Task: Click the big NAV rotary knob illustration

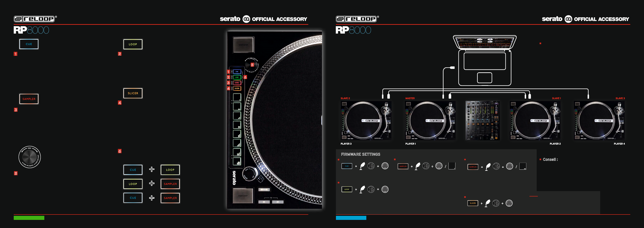Action: tap(29, 157)
